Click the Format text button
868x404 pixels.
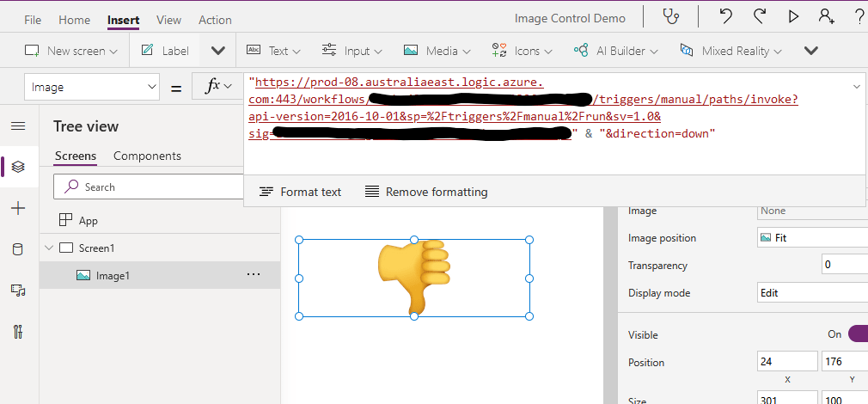[x=300, y=192]
